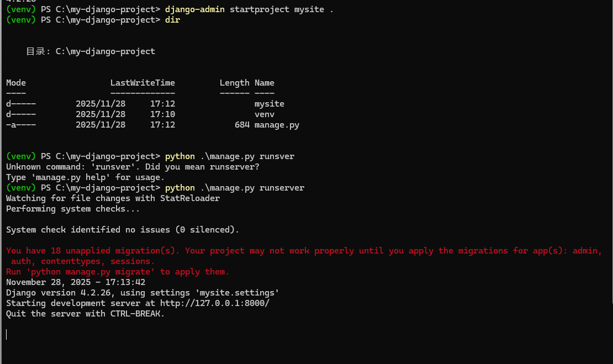
Task: Click the CTRL-BREAK text in the quit message
Action: (x=135, y=314)
